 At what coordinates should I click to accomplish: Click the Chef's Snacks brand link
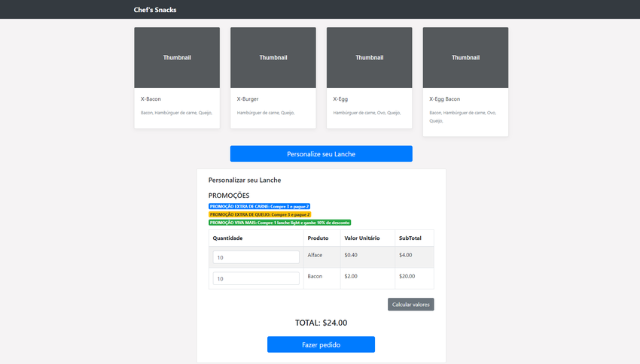pyautogui.click(x=154, y=10)
